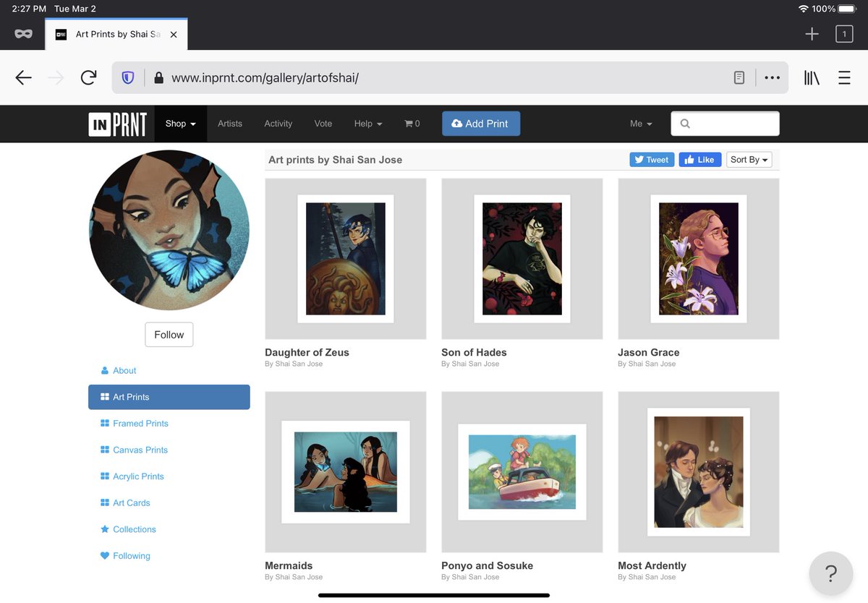
Task: Open the Mermaids print thumbnail
Action: coord(346,472)
